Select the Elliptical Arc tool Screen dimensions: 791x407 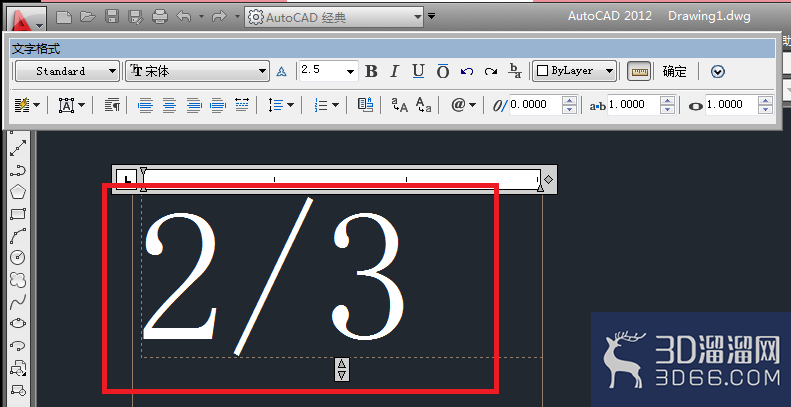18,345
